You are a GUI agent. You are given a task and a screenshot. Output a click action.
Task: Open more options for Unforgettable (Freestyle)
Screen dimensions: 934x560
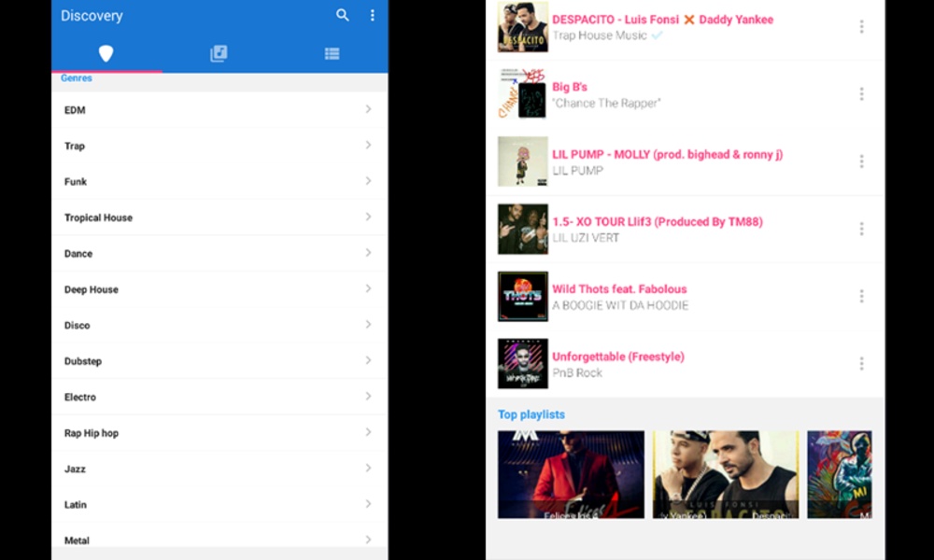tap(861, 364)
